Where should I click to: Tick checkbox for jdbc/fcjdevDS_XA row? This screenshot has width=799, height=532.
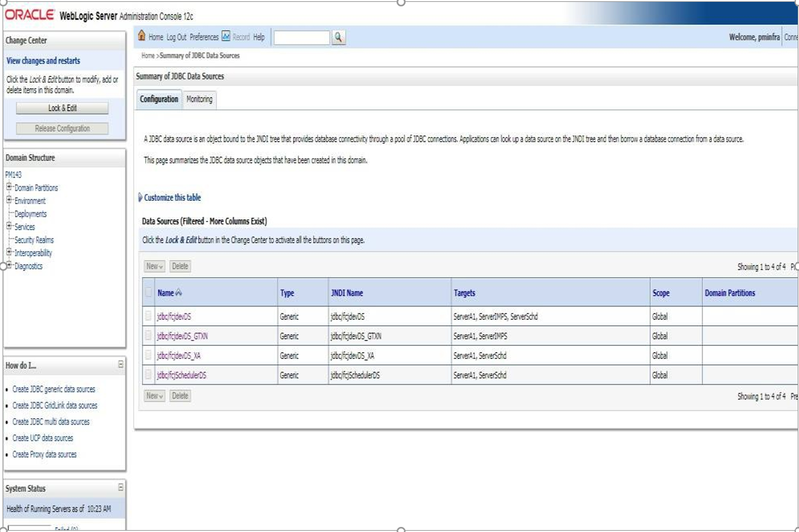coord(149,355)
